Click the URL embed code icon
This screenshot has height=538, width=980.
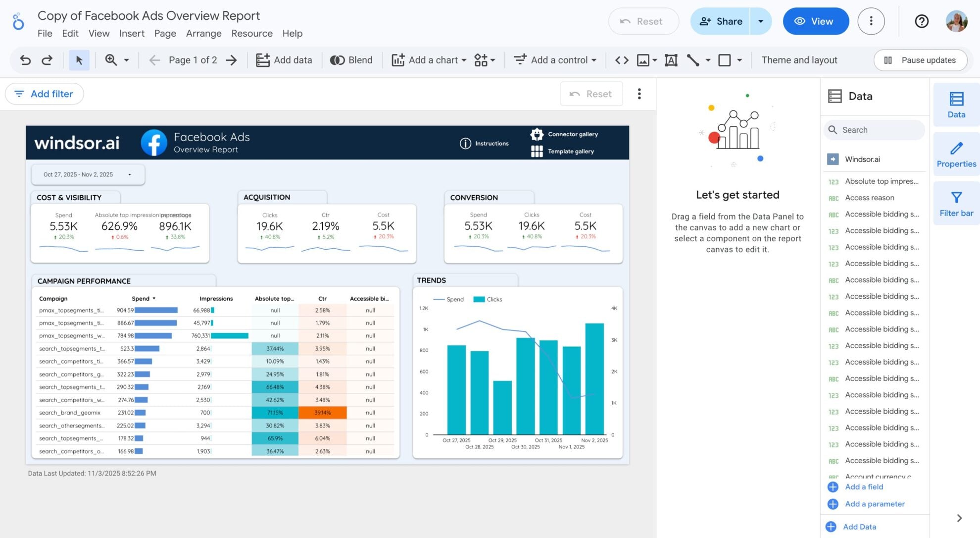pos(622,60)
